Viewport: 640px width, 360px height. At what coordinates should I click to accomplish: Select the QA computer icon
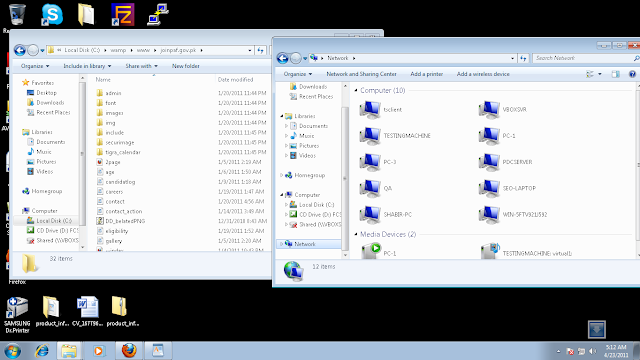376,188
